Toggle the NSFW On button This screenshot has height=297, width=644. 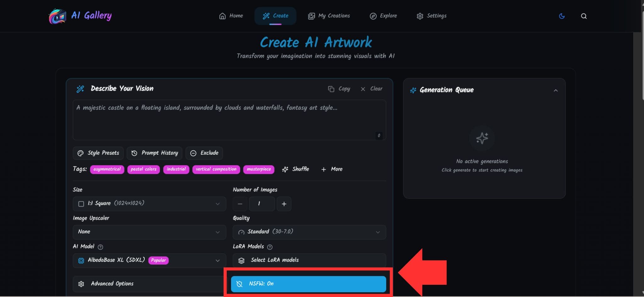pos(308,284)
